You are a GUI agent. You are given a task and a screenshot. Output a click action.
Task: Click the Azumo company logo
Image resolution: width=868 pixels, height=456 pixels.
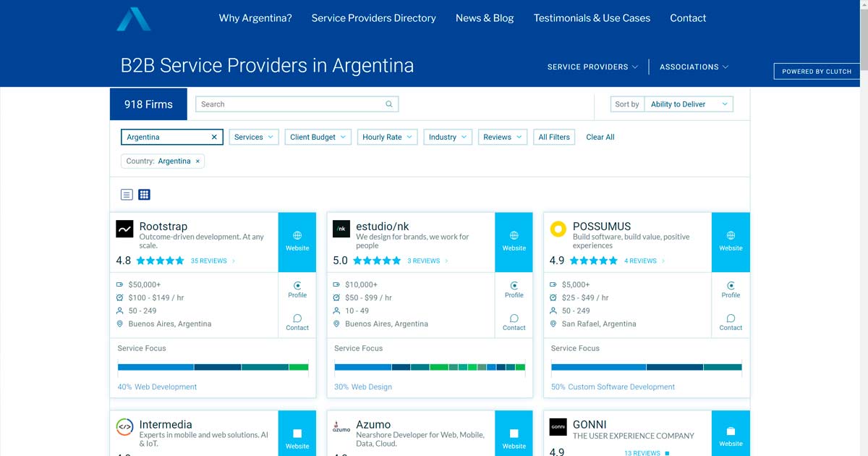tap(341, 426)
